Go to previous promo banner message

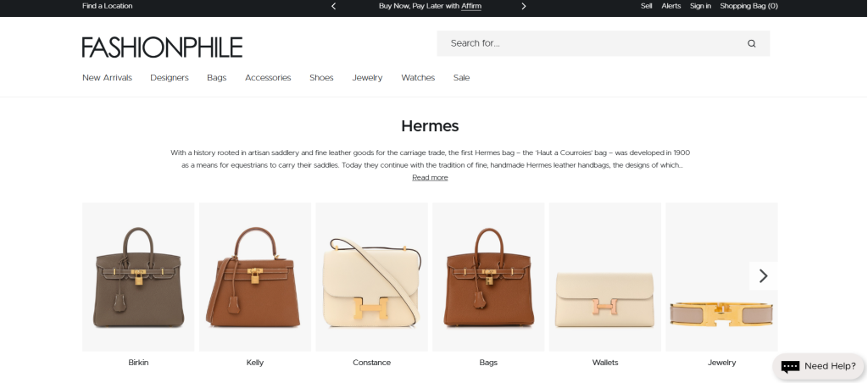(333, 6)
